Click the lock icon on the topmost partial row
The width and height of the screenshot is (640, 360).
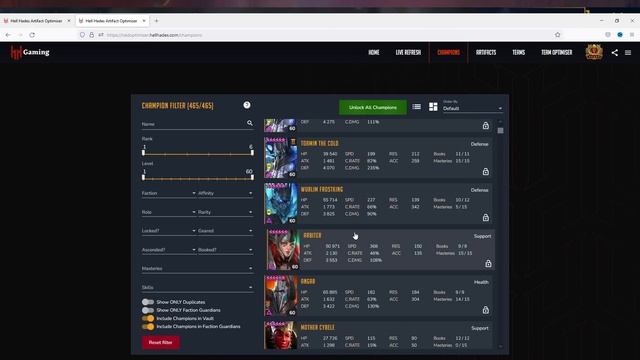486,125
